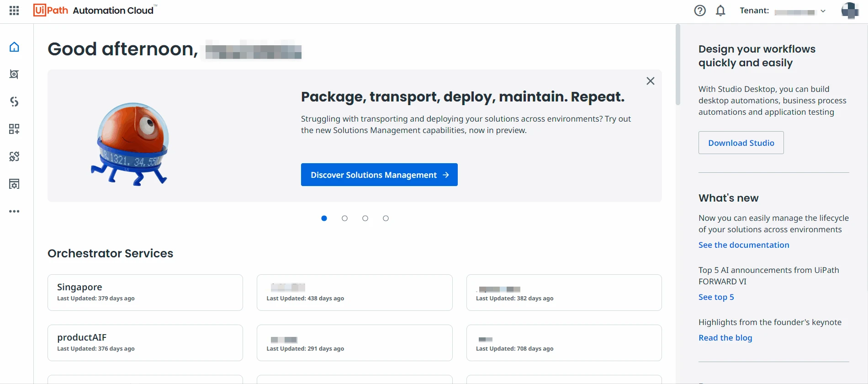Open the productAIF Orchestrator service card
The image size is (868, 384).
[145, 343]
